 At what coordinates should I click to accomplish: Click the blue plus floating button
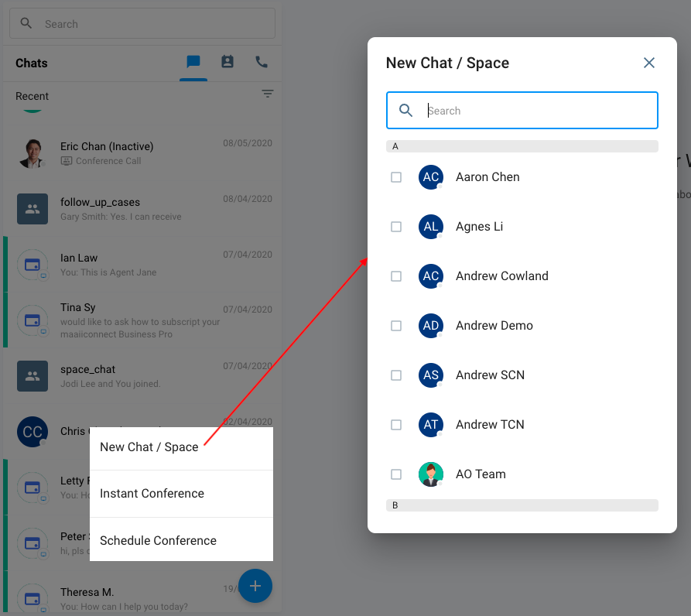coord(255,586)
